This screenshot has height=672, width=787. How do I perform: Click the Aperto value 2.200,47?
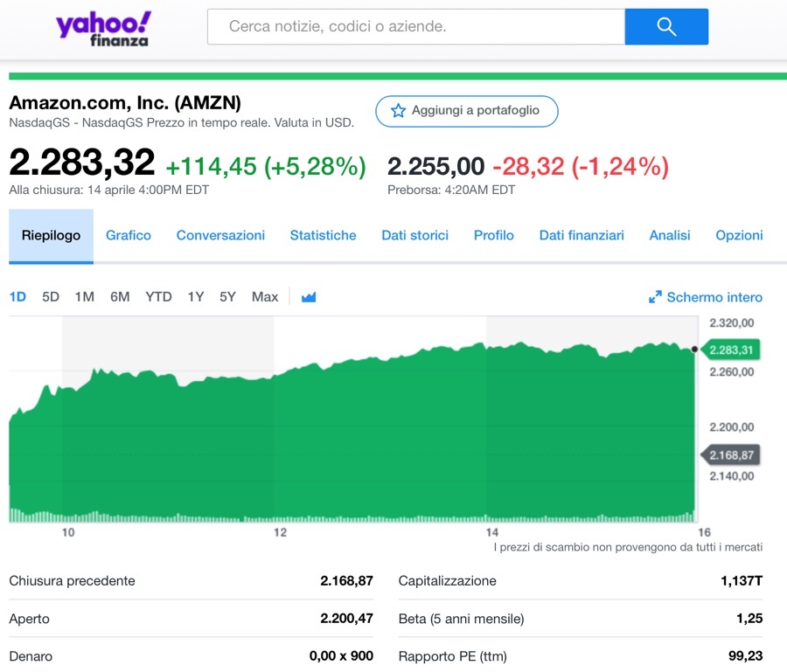pyautogui.click(x=347, y=619)
